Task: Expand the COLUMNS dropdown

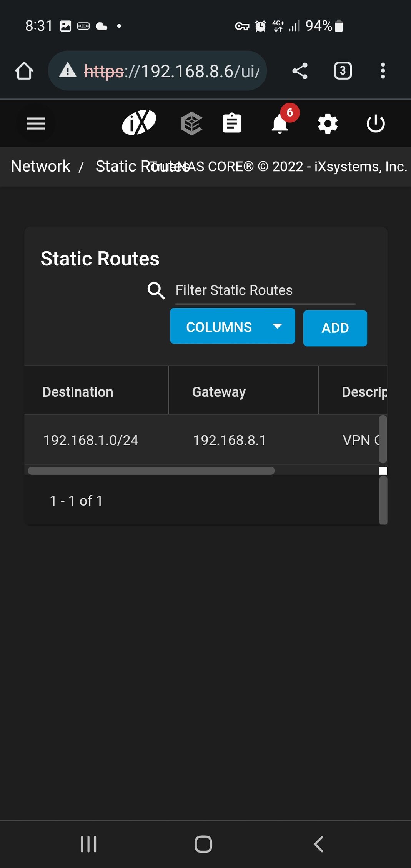Action: click(232, 326)
